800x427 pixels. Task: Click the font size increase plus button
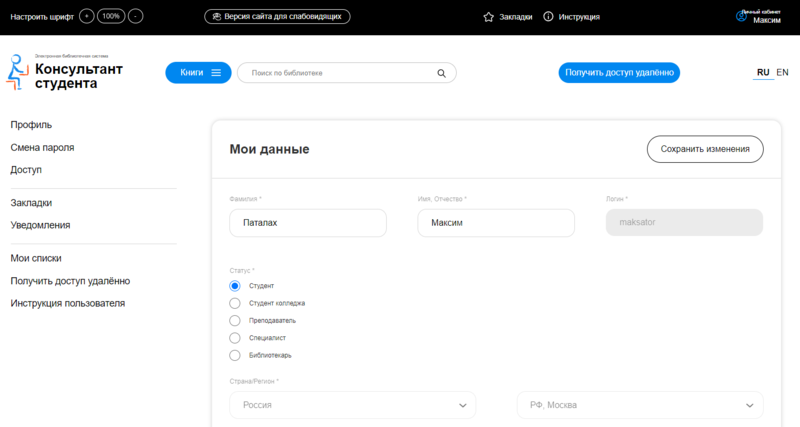pos(87,17)
